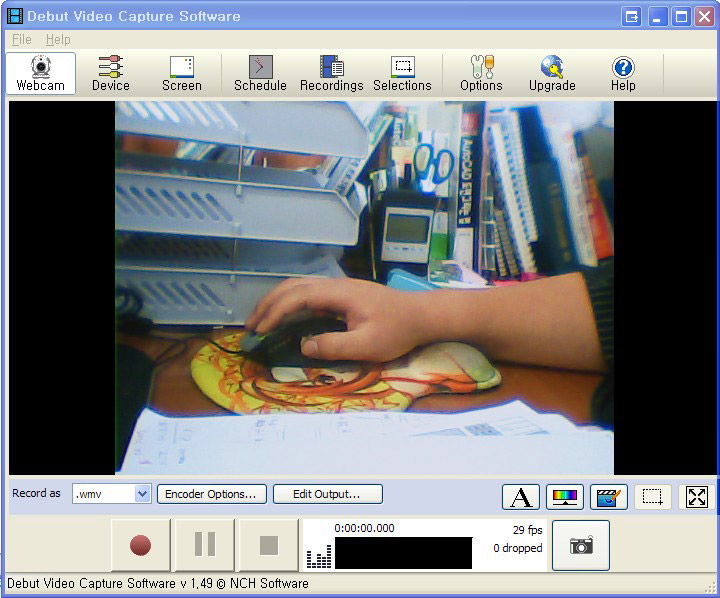Take a snapshot with camera button

point(581,546)
